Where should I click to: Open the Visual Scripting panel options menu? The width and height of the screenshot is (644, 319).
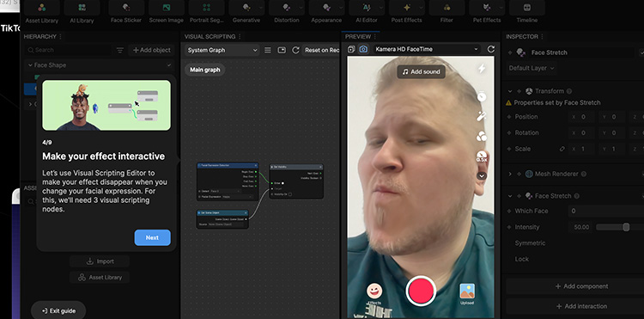[240, 37]
